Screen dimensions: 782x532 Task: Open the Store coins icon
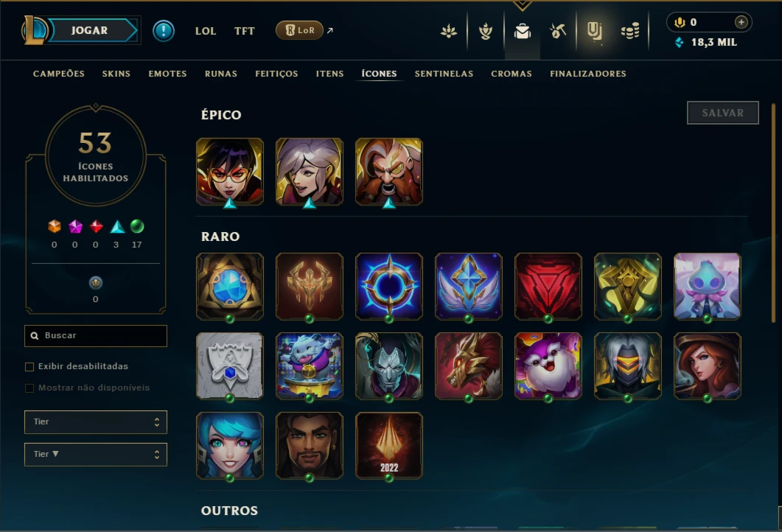630,32
